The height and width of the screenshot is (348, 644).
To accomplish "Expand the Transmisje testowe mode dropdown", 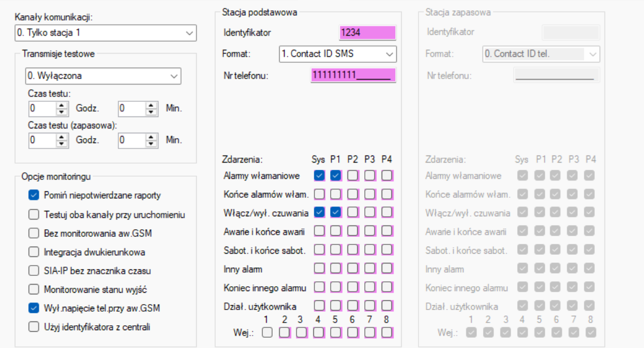I will pyautogui.click(x=103, y=76).
